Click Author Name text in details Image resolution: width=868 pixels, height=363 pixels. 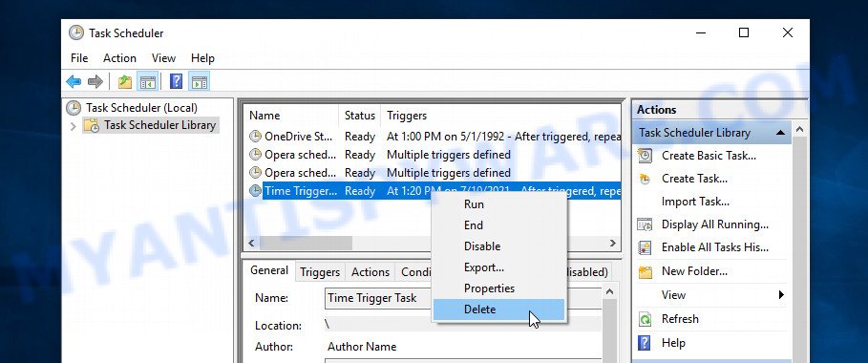coord(362,347)
